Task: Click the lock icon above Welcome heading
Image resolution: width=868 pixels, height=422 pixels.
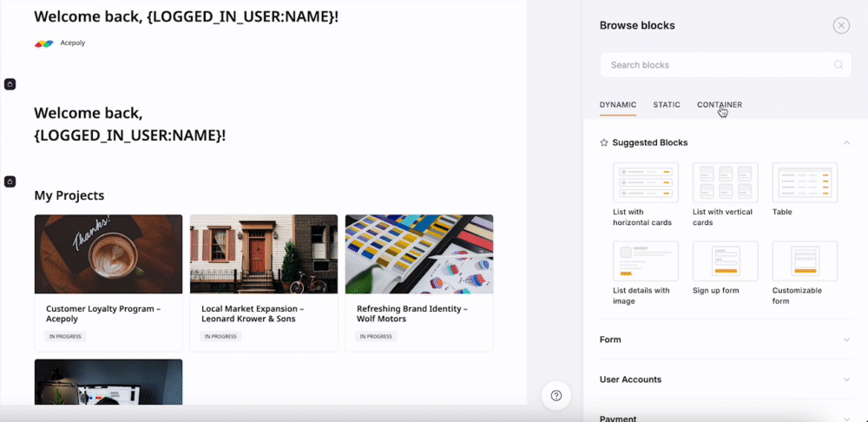Action: tap(10, 84)
